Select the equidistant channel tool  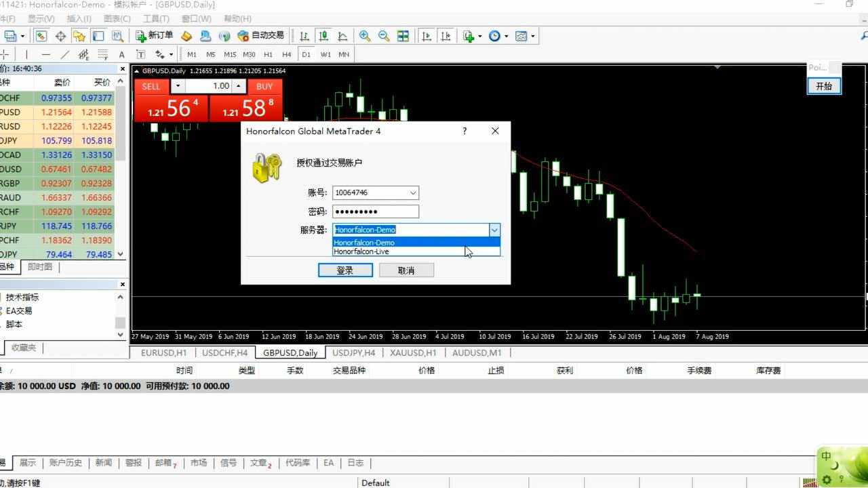83,54
